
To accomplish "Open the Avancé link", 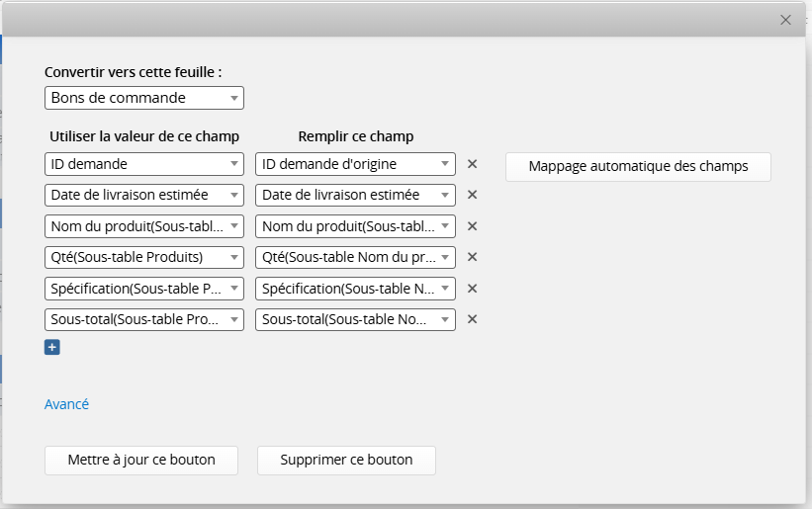I will [x=66, y=404].
